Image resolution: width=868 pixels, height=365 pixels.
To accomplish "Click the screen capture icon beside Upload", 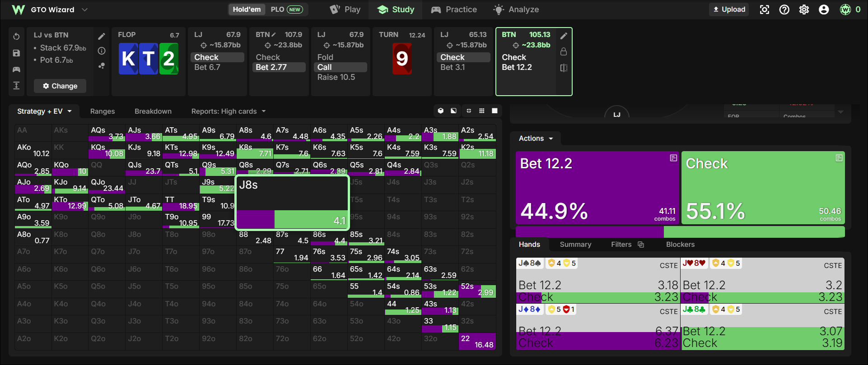I will (x=765, y=9).
